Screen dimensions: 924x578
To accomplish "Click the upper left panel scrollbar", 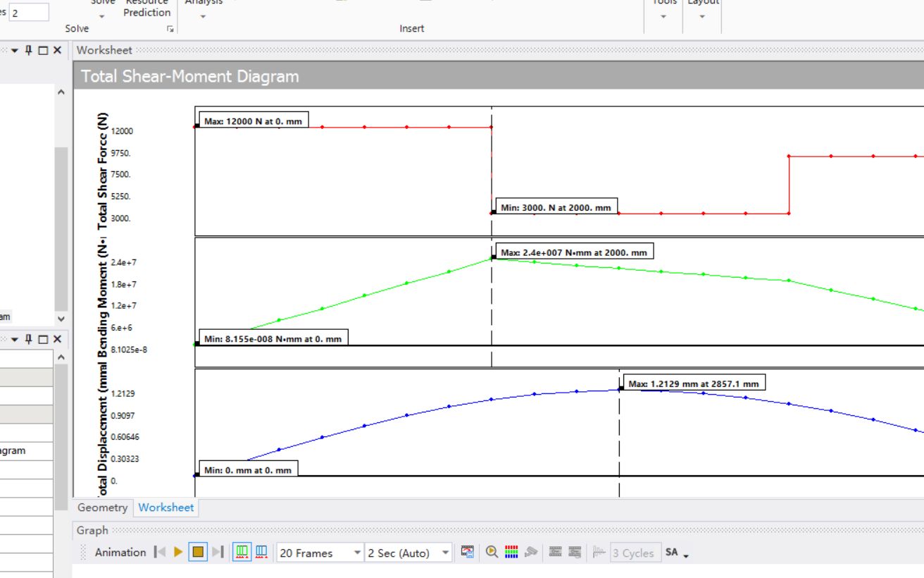I will point(61,229).
